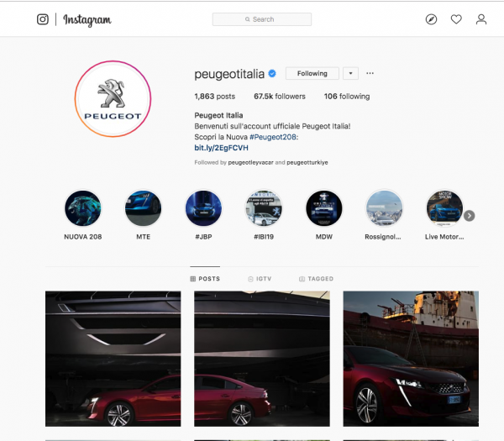Toggle the Following button
Image resolution: width=504 pixels, height=441 pixels.
[312, 73]
